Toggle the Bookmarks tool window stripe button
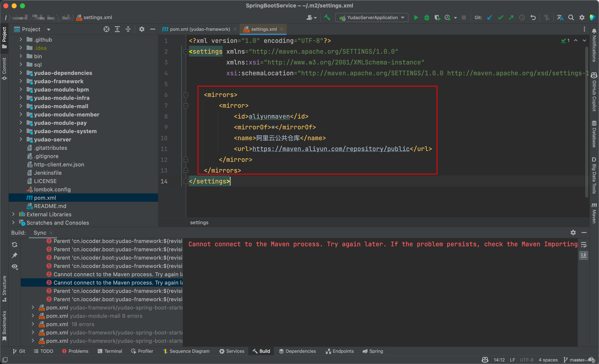The image size is (599, 364). click(4, 326)
